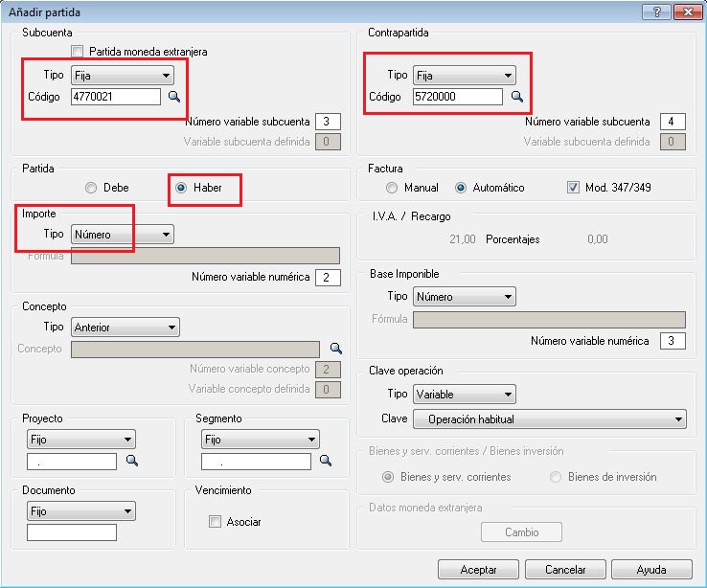Select Manual factura option
707x588 pixels.
coord(392,188)
